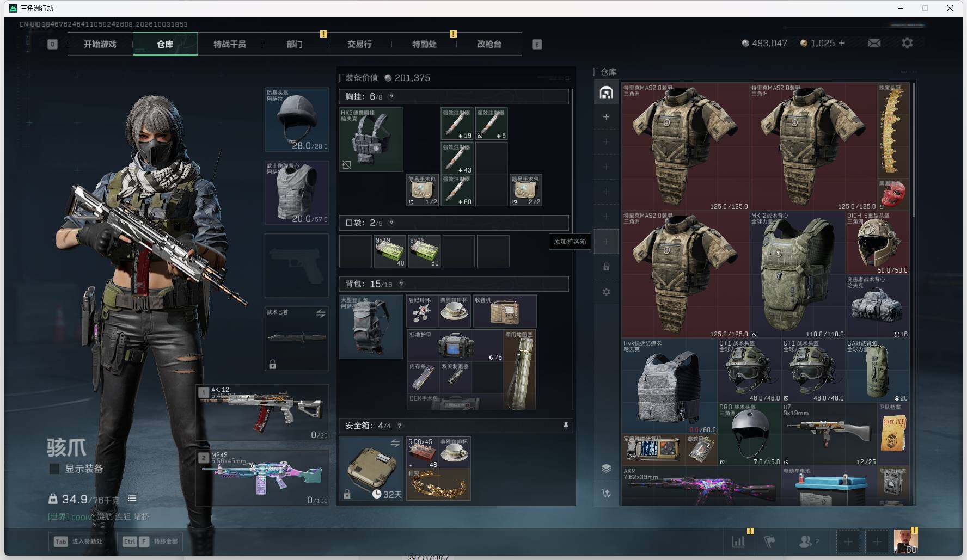
Task: Go to the 交易行 tab
Action: (x=359, y=44)
